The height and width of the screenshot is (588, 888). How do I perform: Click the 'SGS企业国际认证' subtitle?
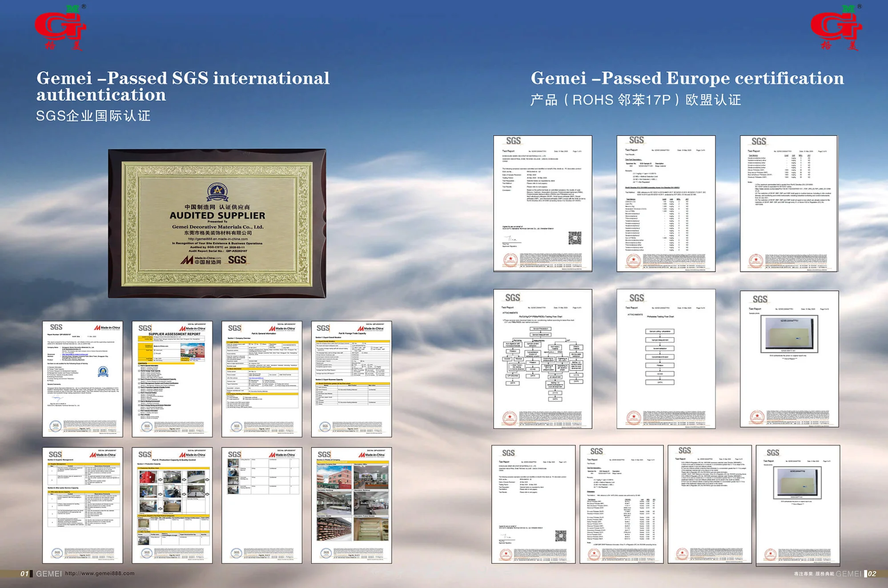pos(93,116)
